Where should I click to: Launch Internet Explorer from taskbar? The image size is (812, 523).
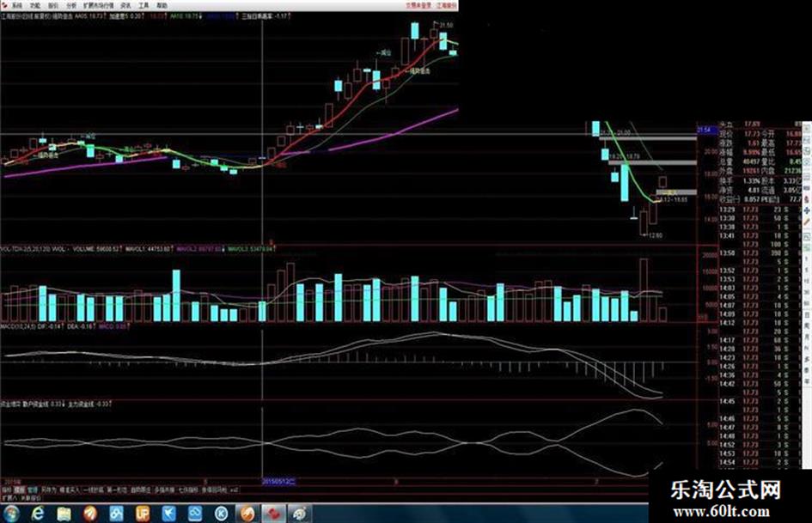(37, 514)
